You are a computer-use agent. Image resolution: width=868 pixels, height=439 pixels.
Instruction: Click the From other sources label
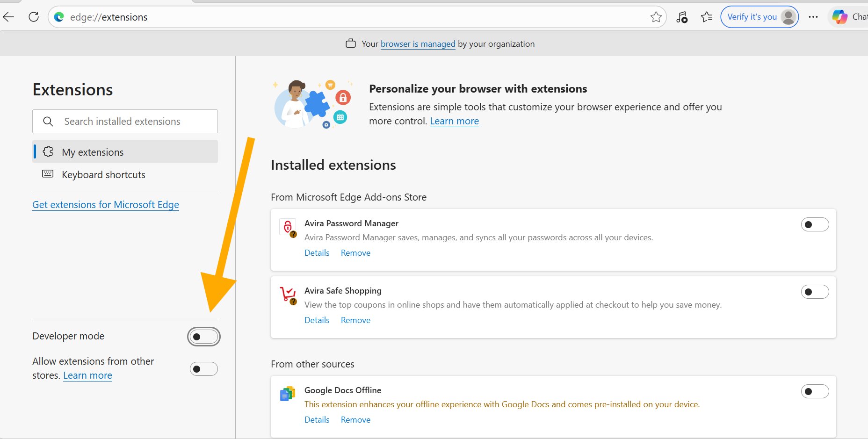(x=312, y=364)
